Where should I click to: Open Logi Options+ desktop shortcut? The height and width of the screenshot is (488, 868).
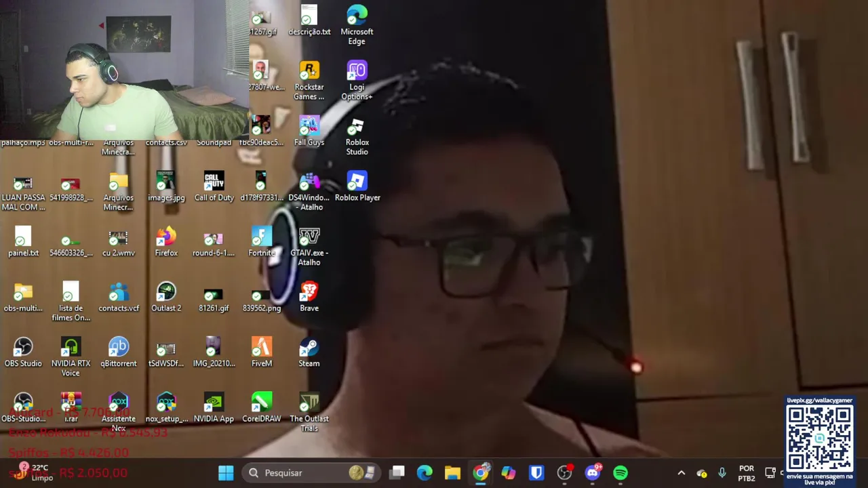tap(357, 81)
